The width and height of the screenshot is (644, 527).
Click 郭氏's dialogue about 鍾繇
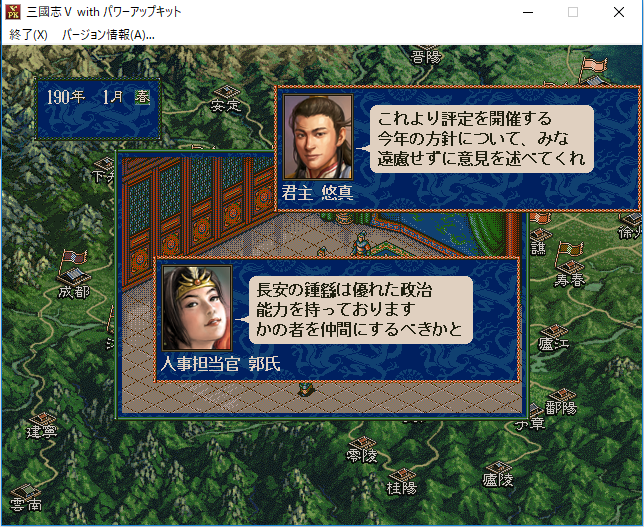tap(361, 310)
